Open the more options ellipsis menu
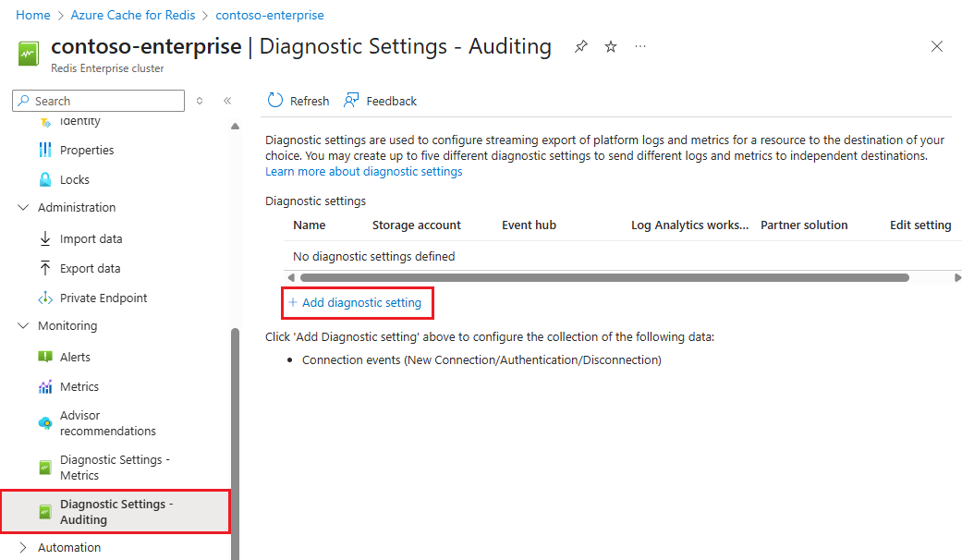The width and height of the screenshot is (962, 560). (639, 46)
